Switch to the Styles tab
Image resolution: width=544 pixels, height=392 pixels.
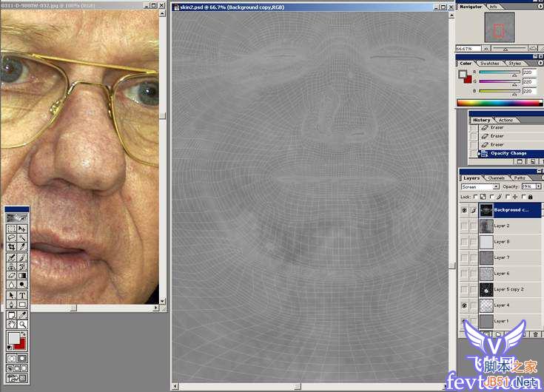point(515,64)
